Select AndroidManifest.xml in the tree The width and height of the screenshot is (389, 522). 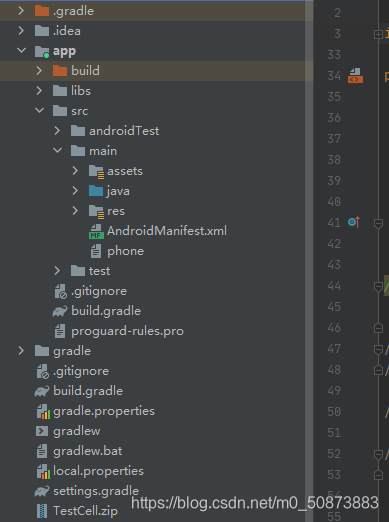click(x=167, y=231)
